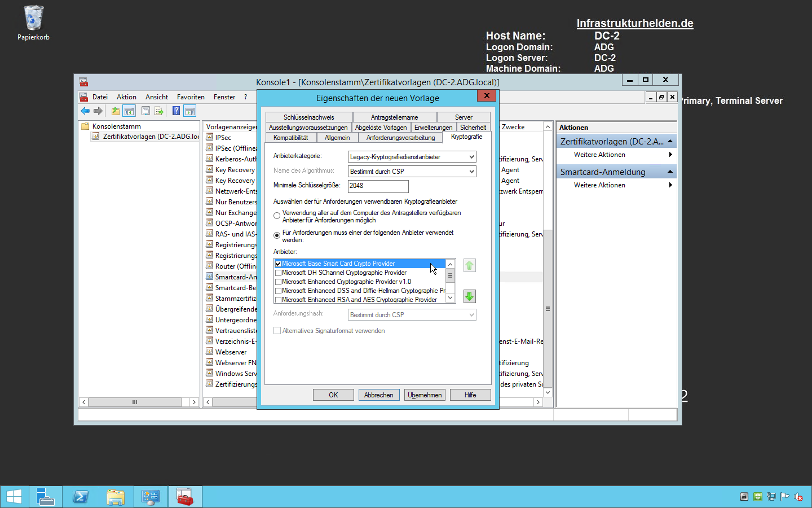Open the Datei menu
812x508 pixels.
click(100, 97)
